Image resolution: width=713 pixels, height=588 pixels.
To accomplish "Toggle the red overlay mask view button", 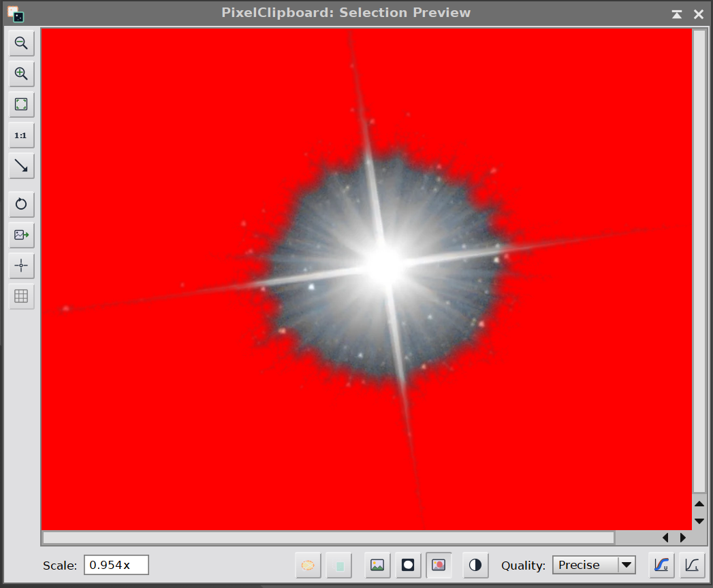I will [x=439, y=565].
